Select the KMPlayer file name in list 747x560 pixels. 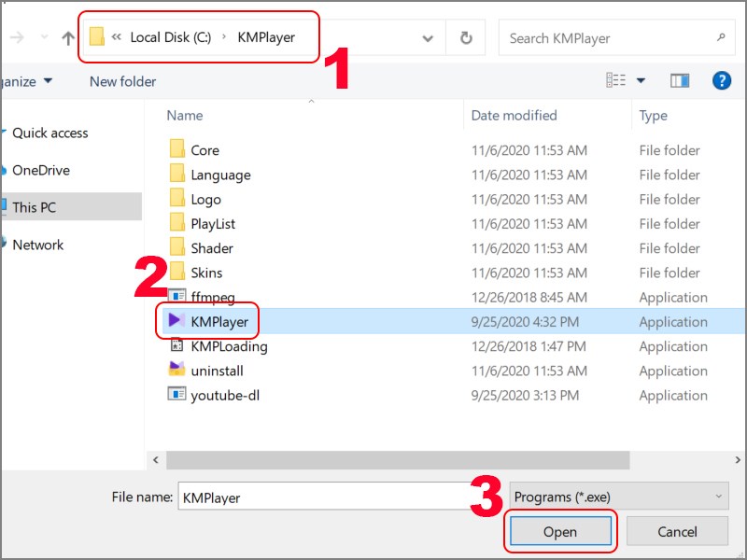point(219,322)
